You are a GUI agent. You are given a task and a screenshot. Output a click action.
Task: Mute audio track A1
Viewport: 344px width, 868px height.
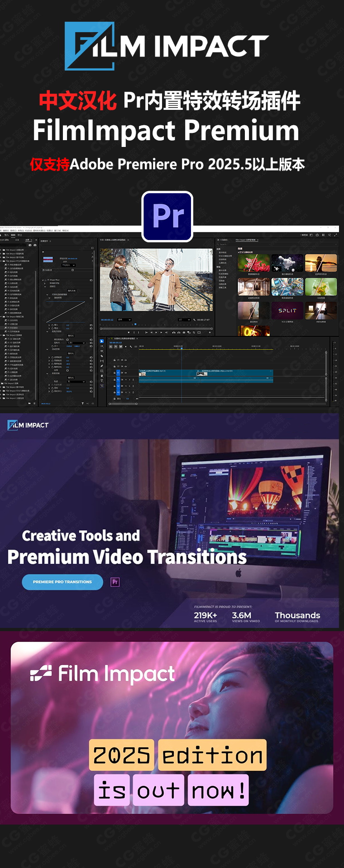click(126, 379)
